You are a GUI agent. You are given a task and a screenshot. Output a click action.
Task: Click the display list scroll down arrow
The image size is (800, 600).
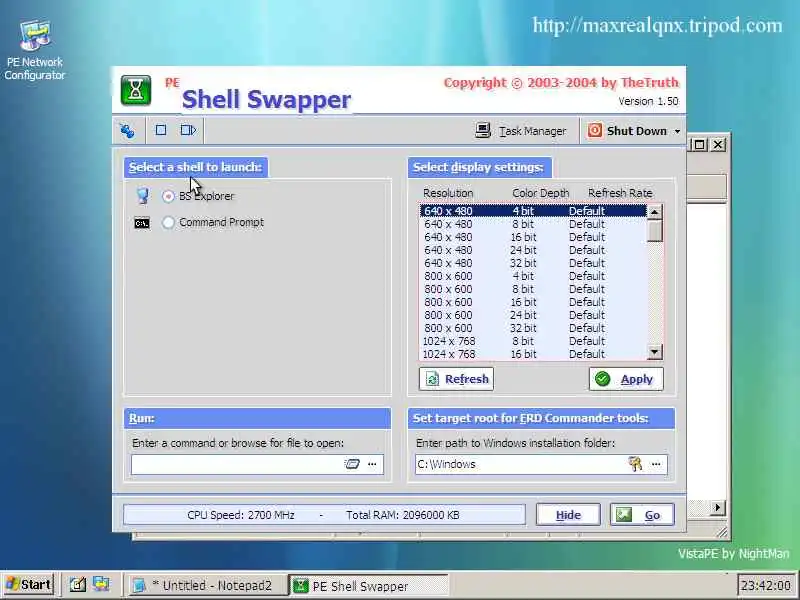(655, 352)
